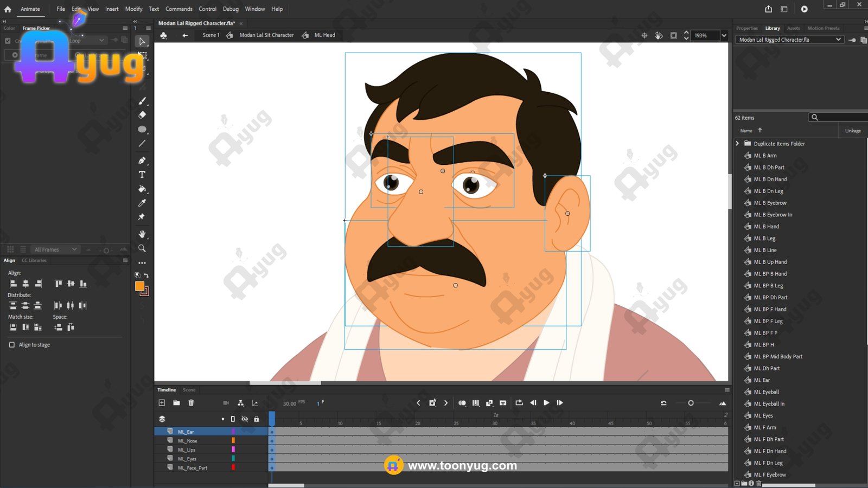This screenshot has width=868, height=488.
Task: Open the Modify menu
Action: (133, 9)
